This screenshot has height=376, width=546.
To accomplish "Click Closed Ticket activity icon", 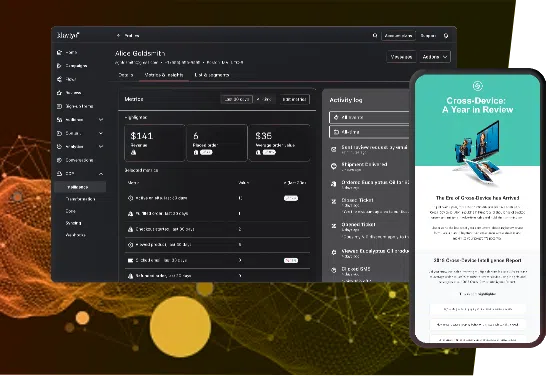I will (x=334, y=201).
